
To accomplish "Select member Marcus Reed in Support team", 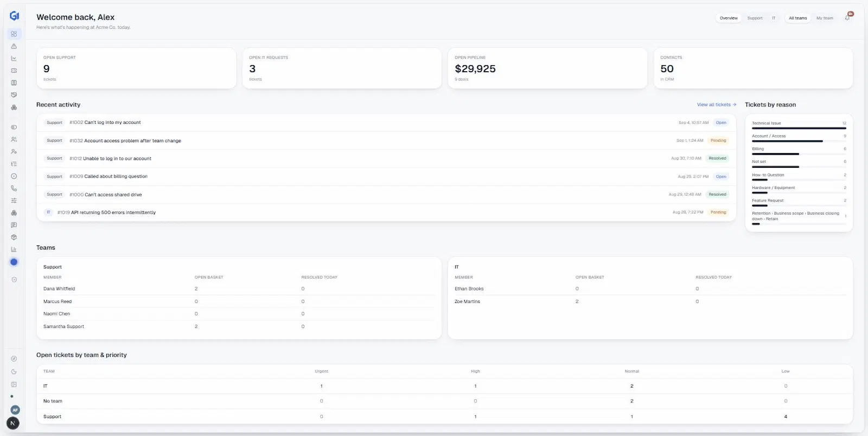I will [x=58, y=301].
